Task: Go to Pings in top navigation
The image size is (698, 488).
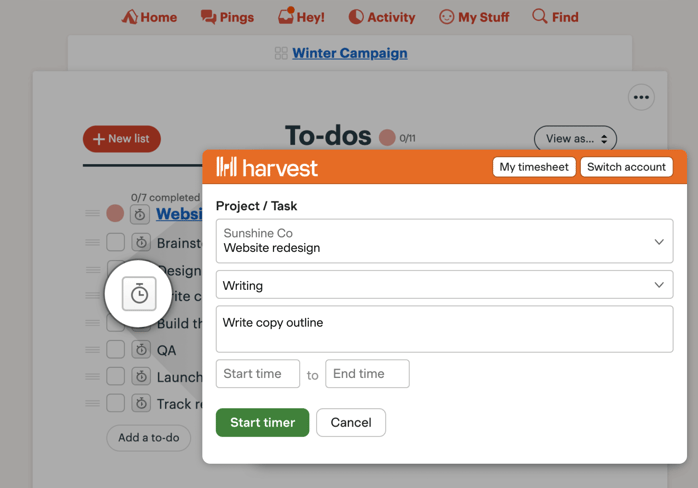Action: click(x=227, y=17)
